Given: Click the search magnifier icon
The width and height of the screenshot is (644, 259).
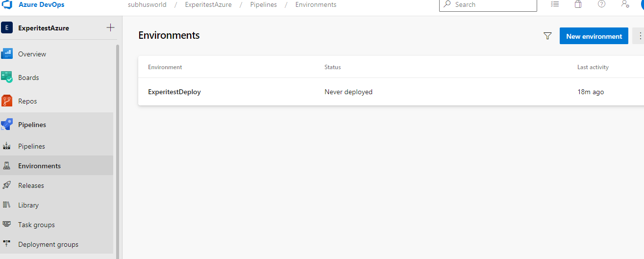Looking at the screenshot, I should pos(447,4).
